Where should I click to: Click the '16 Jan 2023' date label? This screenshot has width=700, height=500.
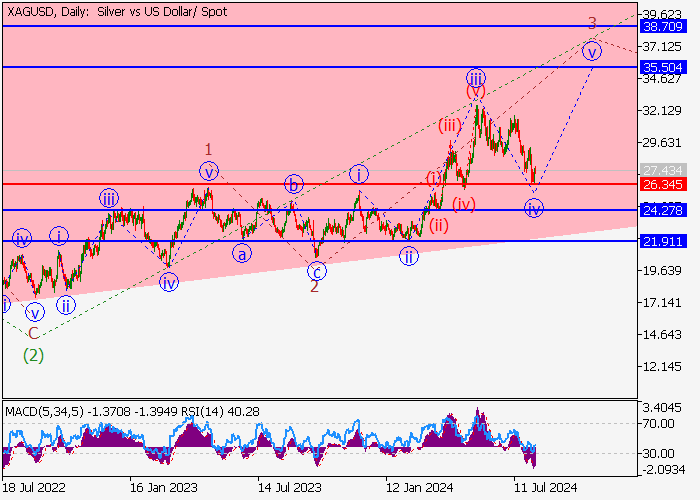pos(163,487)
